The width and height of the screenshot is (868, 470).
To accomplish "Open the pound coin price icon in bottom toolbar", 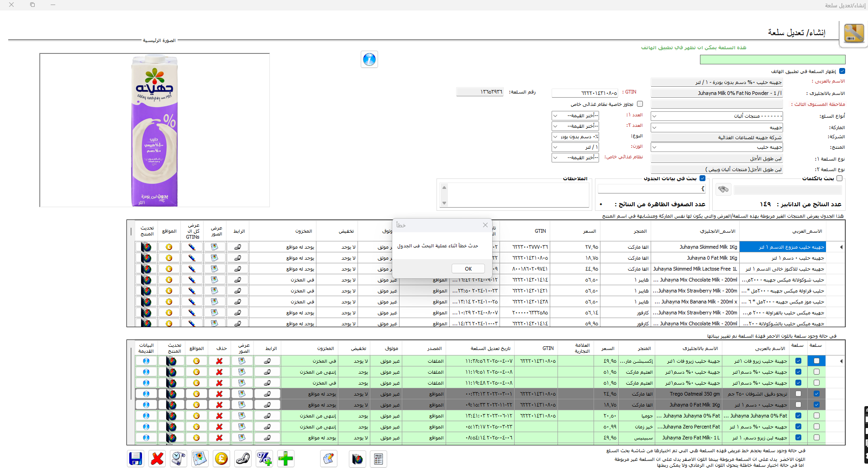I will click(x=221, y=459).
